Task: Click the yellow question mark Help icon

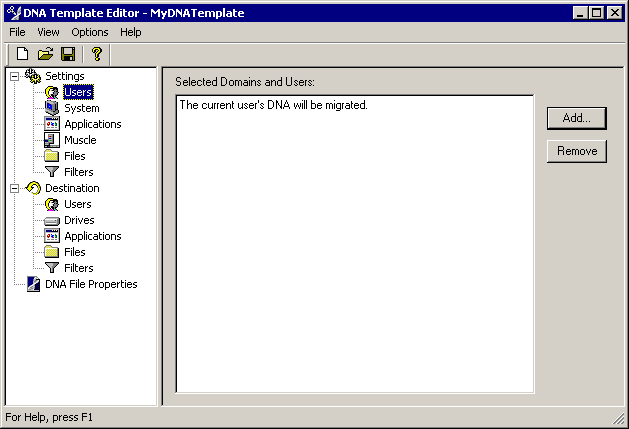Action: coord(96,54)
